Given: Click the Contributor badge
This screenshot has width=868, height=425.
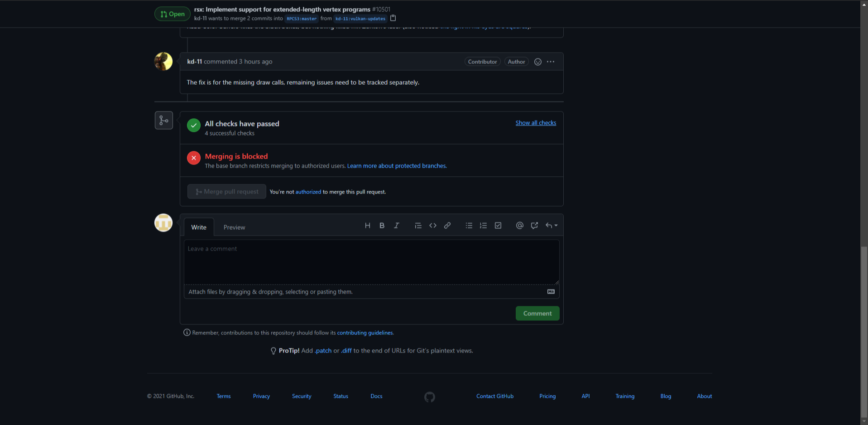Looking at the screenshot, I should [482, 62].
